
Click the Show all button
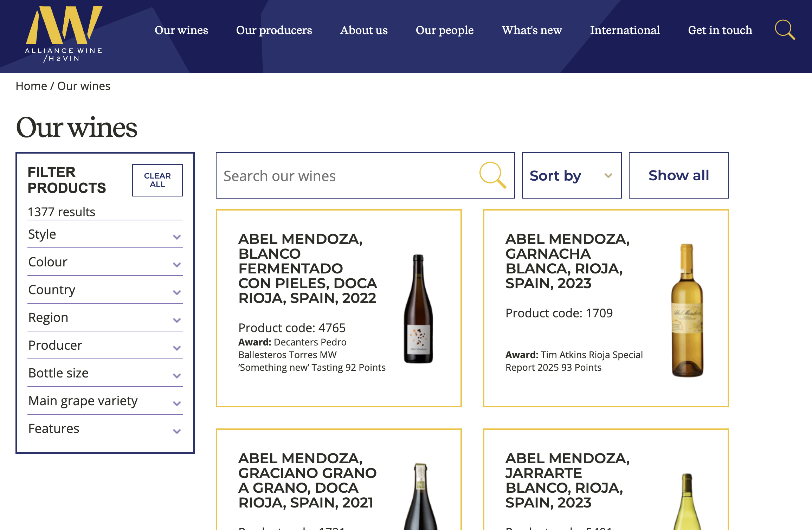tap(678, 175)
